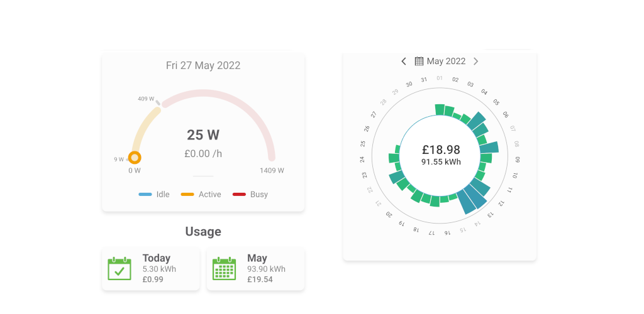
Task: Select the day 27 label on the ring
Action: (374, 114)
